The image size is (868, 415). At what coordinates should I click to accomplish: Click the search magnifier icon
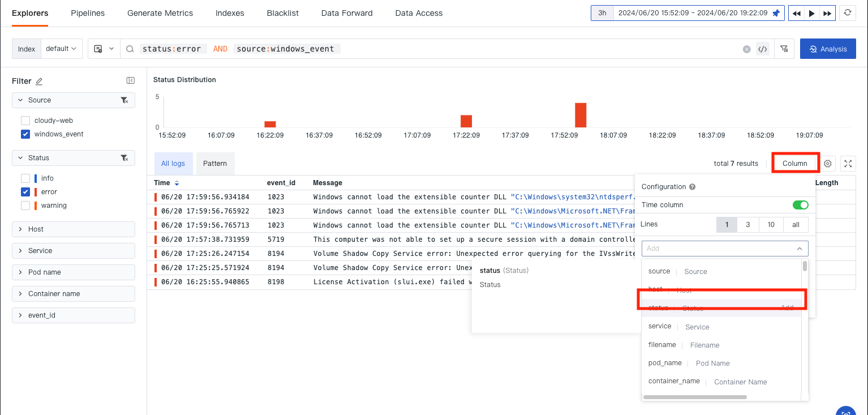(130, 49)
